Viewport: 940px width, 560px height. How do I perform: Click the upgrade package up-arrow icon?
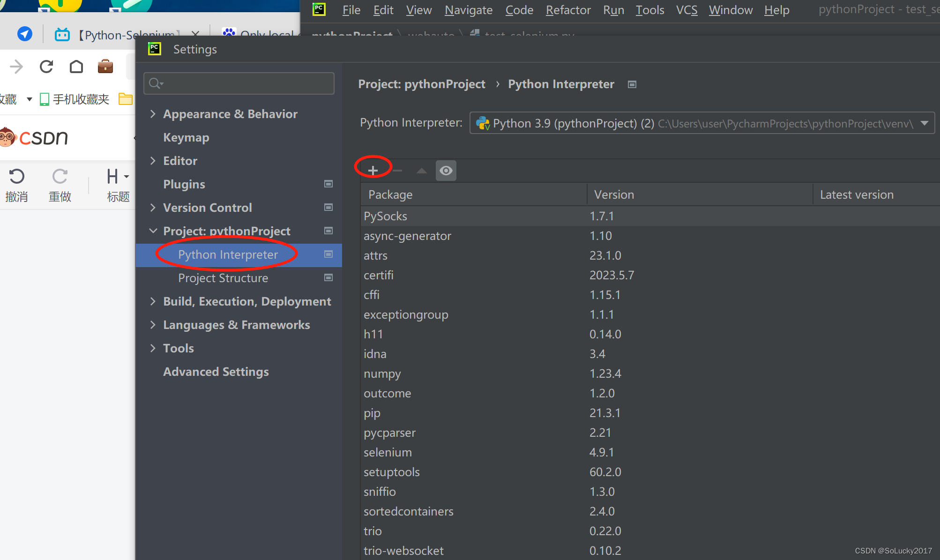point(421,170)
